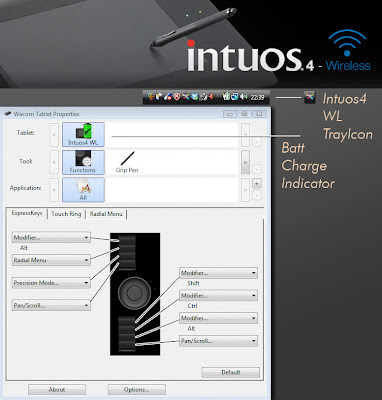Click the battery power tray icon
The height and width of the screenshot is (400, 382).
226,97
